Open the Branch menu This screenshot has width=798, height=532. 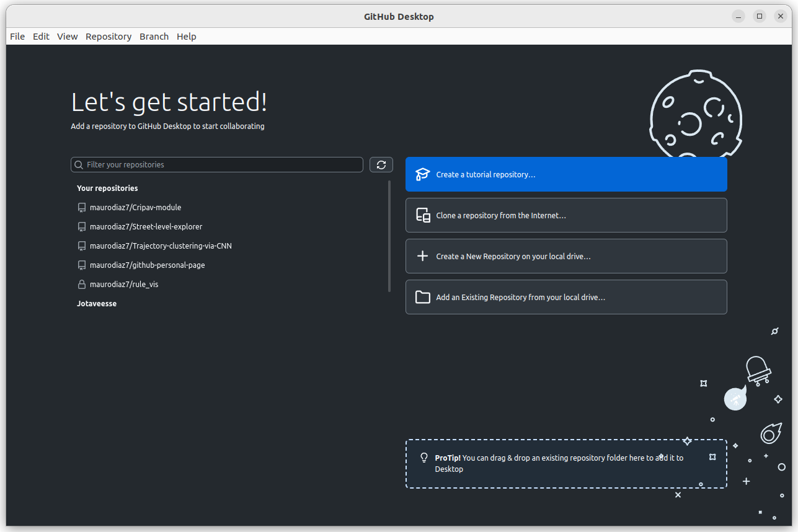(x=154, y=36)
